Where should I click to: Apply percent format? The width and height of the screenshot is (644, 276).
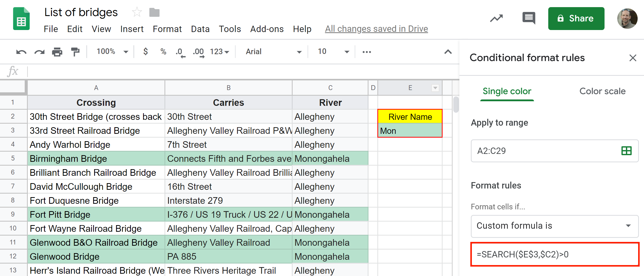click(x=163, y=52)
